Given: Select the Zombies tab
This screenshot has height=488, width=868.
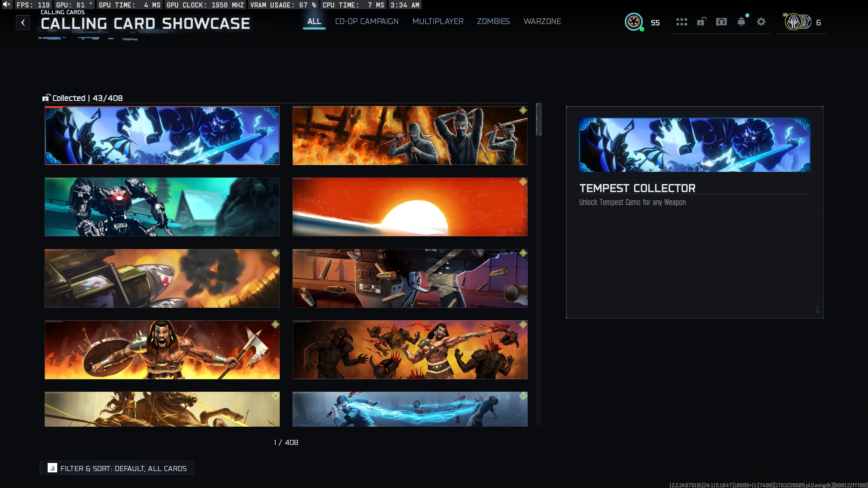Looking at the screenshot, I should coord(493,21).
